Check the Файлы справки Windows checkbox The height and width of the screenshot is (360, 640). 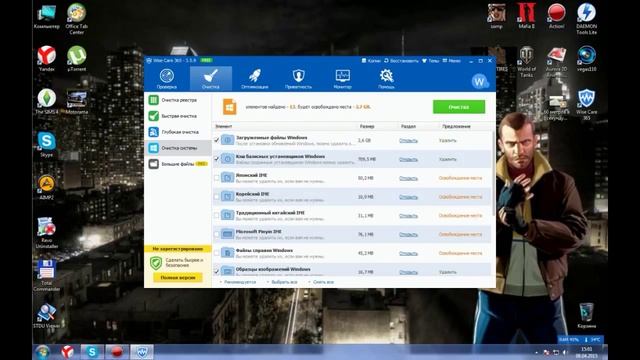click(217, 253)
